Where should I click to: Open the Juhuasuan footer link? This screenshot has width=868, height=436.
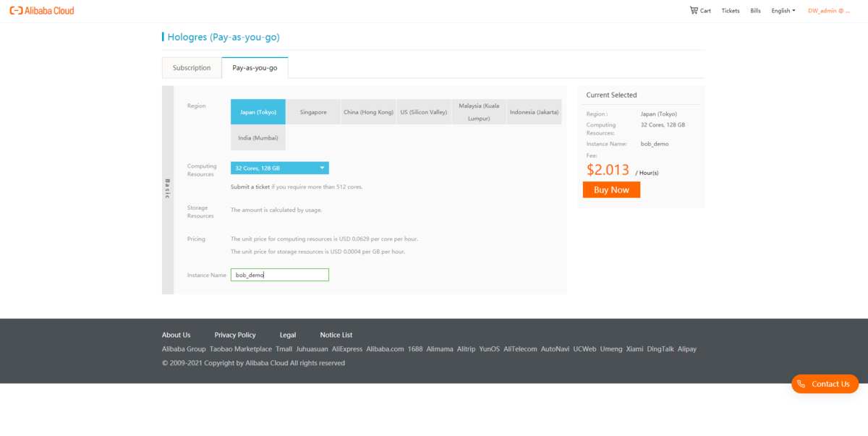[x=312, y=349]
